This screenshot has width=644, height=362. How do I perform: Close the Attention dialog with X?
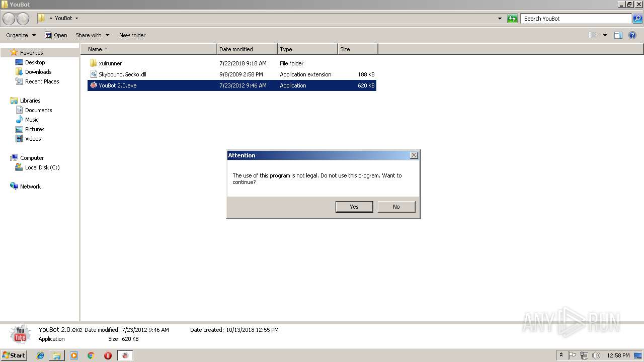click(414, 155)
